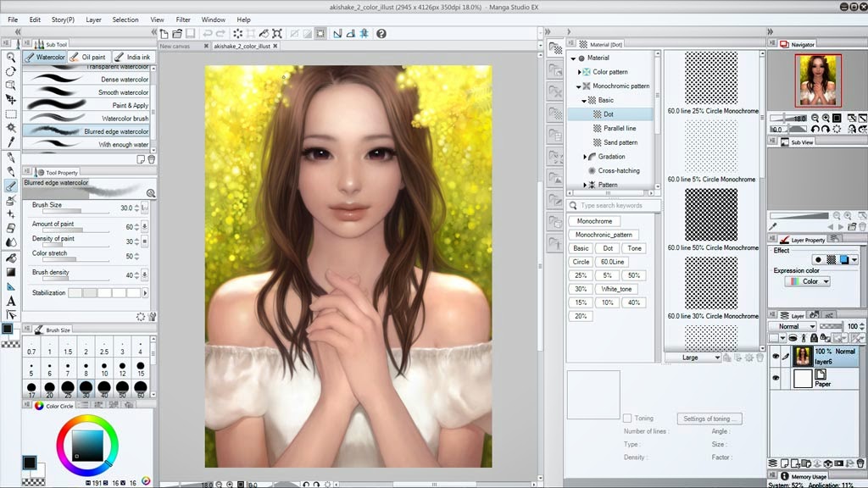Screen dimensions: 868x488
Task: Select the 30 brush size preset
Action: click(x=86, y=389)
